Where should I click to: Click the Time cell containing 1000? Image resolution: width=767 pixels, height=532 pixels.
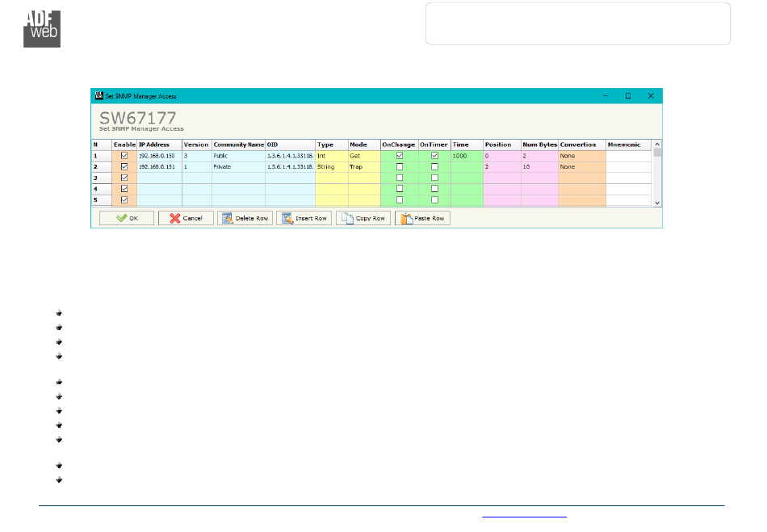[x=466, y=155]
